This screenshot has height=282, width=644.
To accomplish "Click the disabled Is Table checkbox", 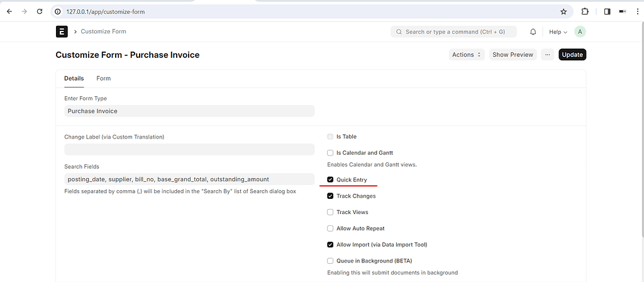I will coord(330,137).
